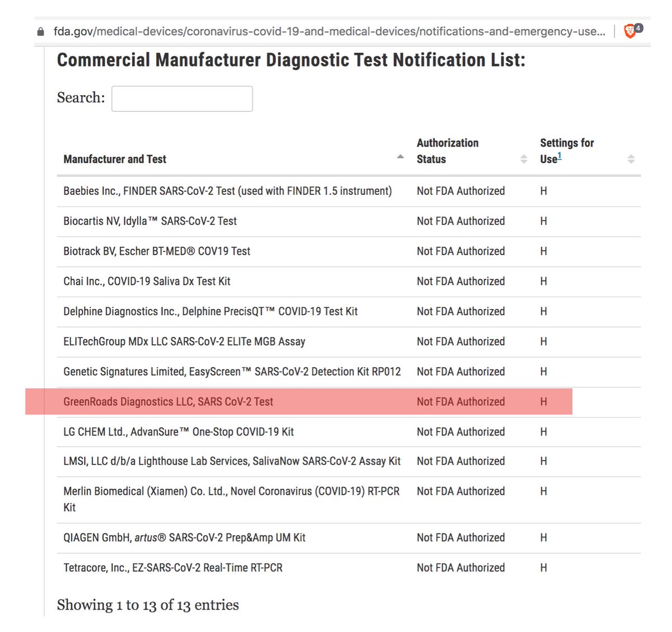This screenshot has height=632, width=672.
Task: Select LMSI Lighthouse Lab SalivaNow Assay Kit
Action: pyautogui.click(x=232, y=461)
